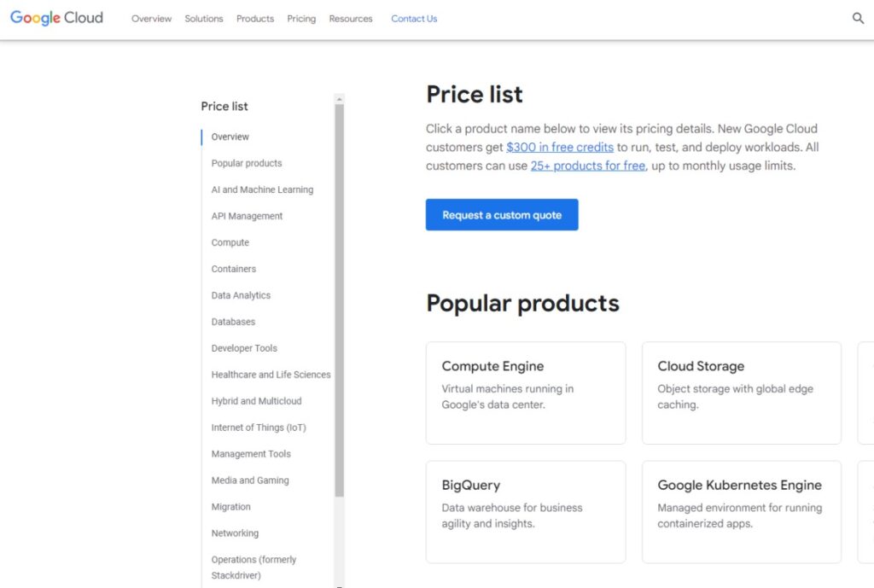The width and height of the screenshot is (874, 588).
Task: Open the Compute Engine pricing card
Action: [x=526, y=393]
